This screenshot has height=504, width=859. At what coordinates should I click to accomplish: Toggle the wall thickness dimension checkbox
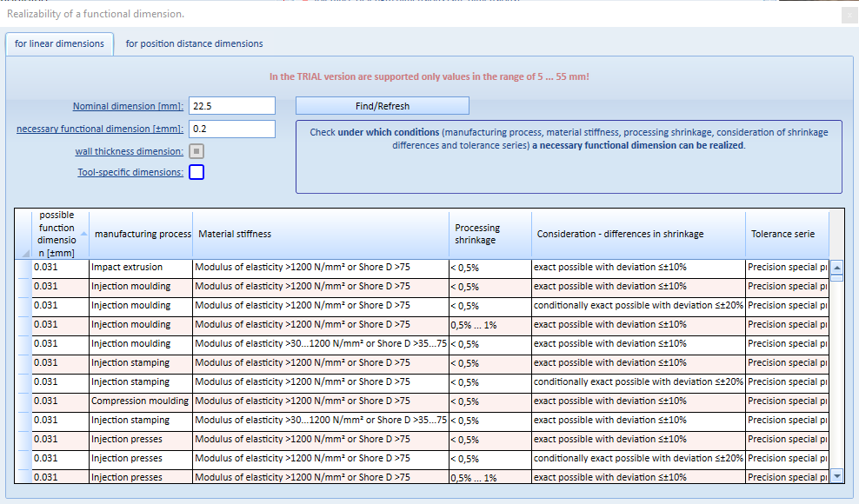pos(196,151)
